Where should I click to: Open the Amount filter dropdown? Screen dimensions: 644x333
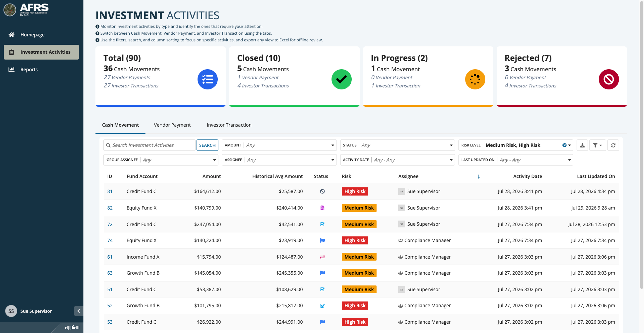pyautogui.click(x=279, y=145)
